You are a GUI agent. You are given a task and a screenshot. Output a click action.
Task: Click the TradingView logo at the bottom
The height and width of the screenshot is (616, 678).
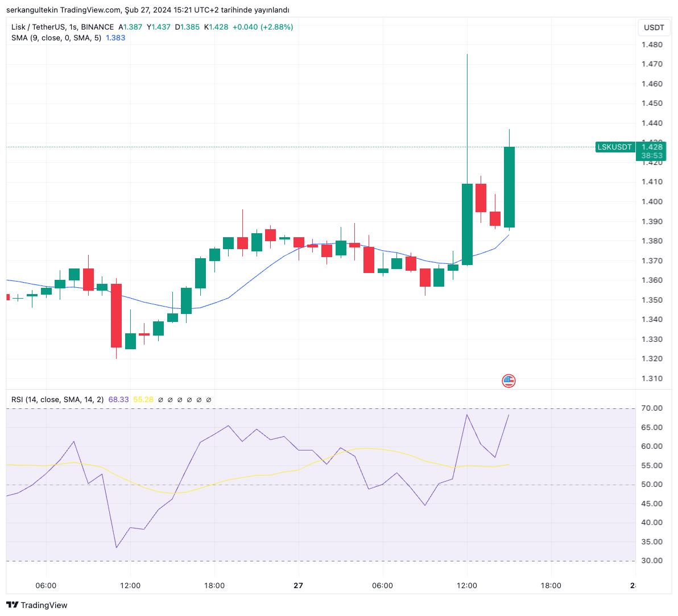37,605
